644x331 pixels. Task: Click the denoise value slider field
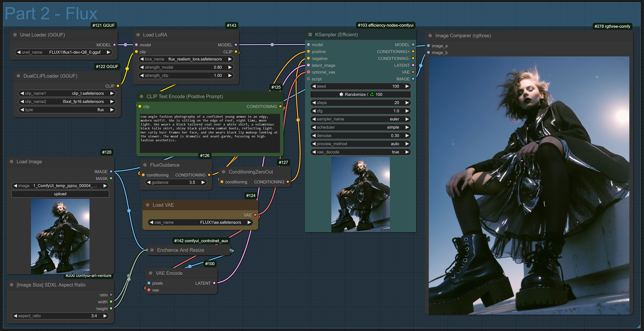[x=360, y=136]
